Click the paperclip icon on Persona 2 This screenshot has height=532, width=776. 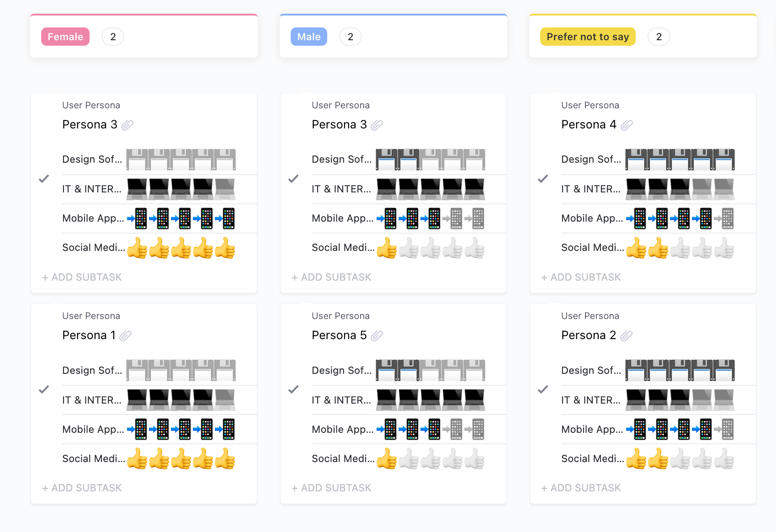click(x=626, y=336)
